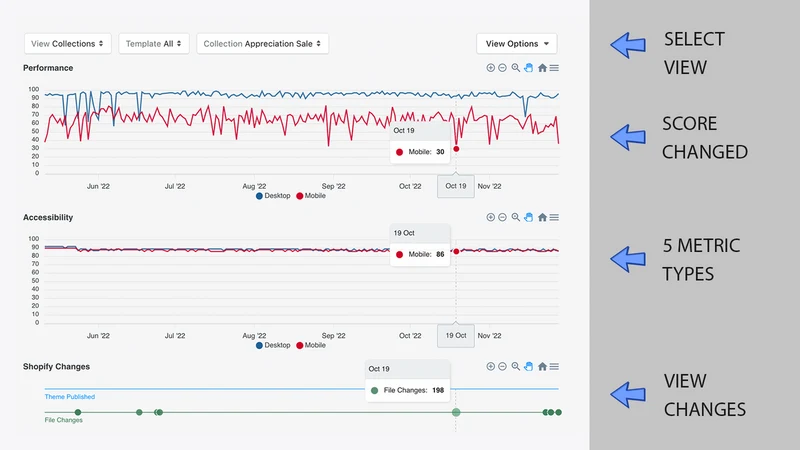Zoom out on the Accessibility chart

point(503,217)
